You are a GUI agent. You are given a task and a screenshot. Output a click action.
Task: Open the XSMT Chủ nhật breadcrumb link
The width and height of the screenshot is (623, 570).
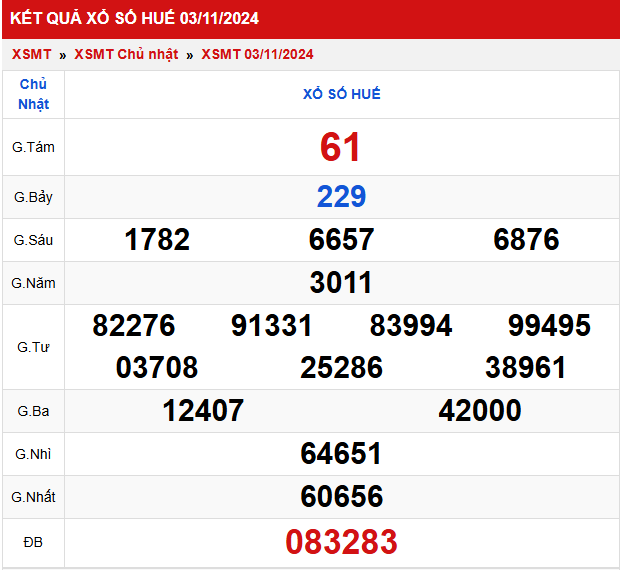coord(126,54)
